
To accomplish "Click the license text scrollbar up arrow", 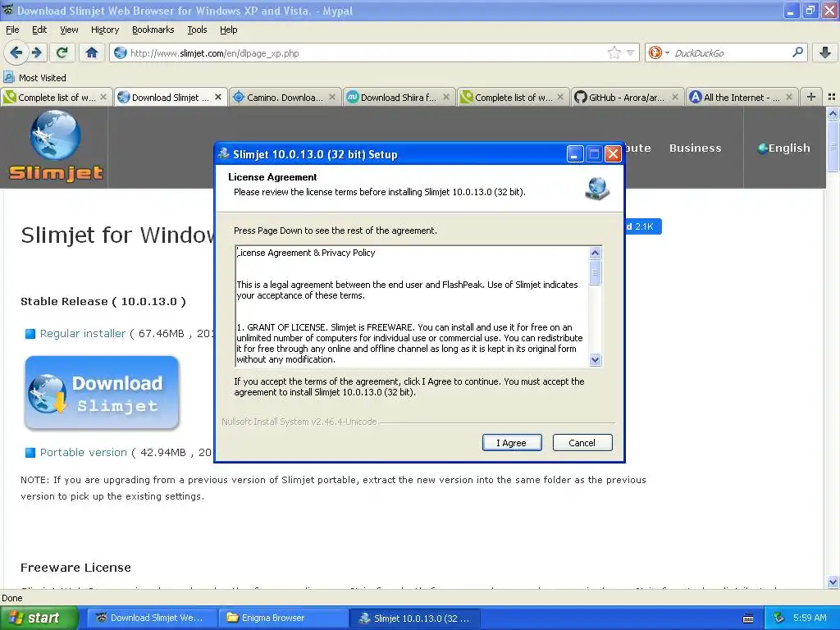I will (x=595, y=253).
